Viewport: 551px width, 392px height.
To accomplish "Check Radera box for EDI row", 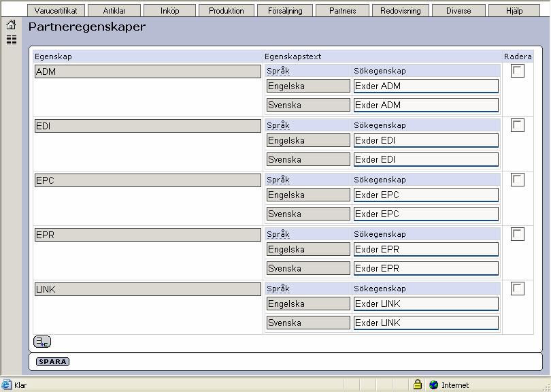I will tap(518, 125).
